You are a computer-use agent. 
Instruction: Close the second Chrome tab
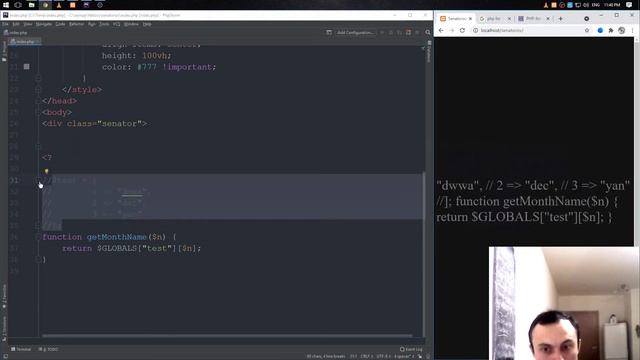pos(509,19)
